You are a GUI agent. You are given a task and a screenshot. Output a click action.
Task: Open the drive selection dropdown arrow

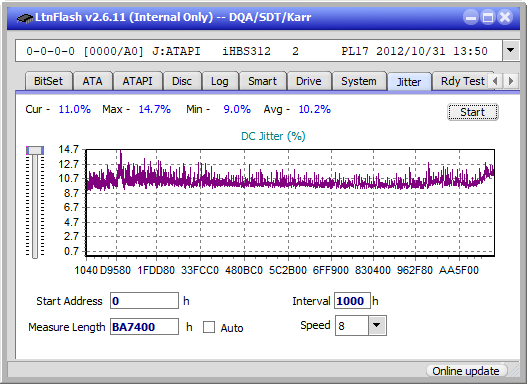click(x=511, y=51)
